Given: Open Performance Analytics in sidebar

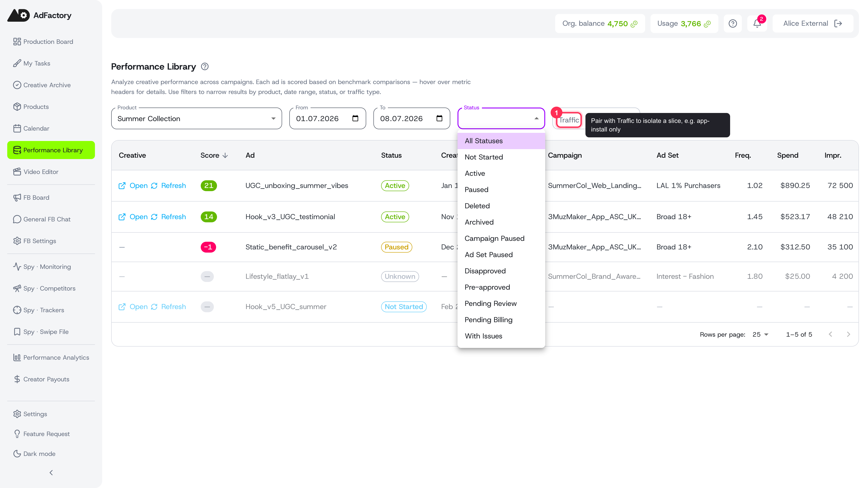Looking at the screenshot, I should [x=51, y=358].
